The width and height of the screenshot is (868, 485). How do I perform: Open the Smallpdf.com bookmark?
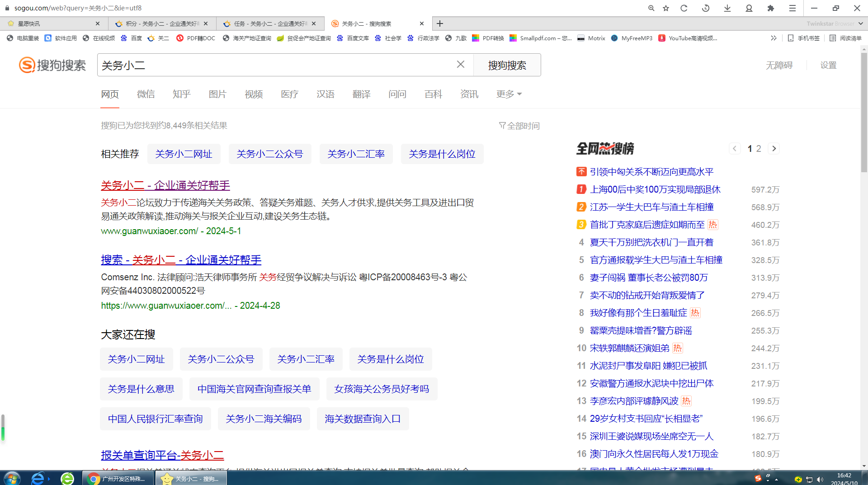pyautogui.click(x=541, y=38)
